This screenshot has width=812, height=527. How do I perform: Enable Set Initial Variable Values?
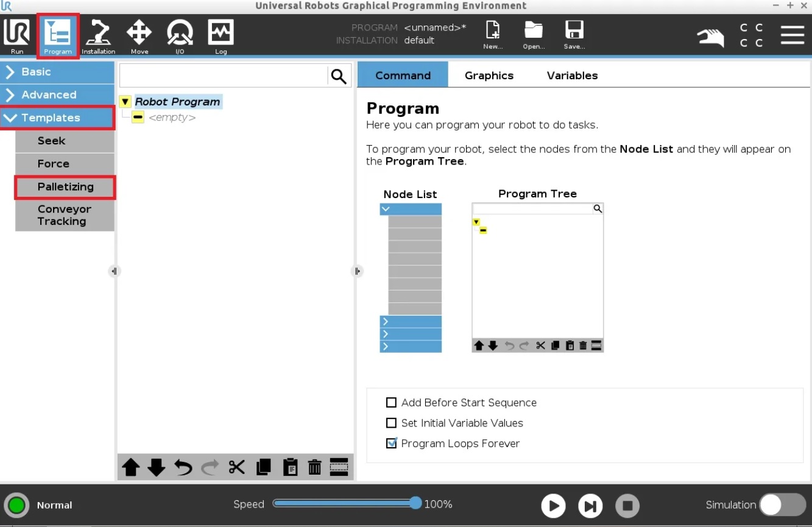point(391,423)
